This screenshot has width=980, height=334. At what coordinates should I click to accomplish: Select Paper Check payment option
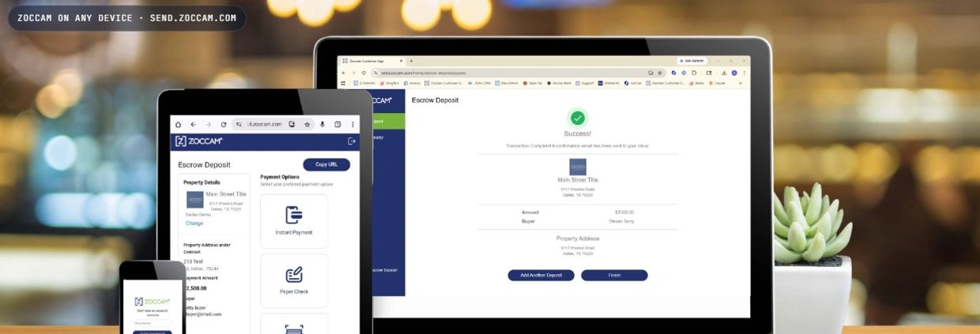click(x=294, y=280)
